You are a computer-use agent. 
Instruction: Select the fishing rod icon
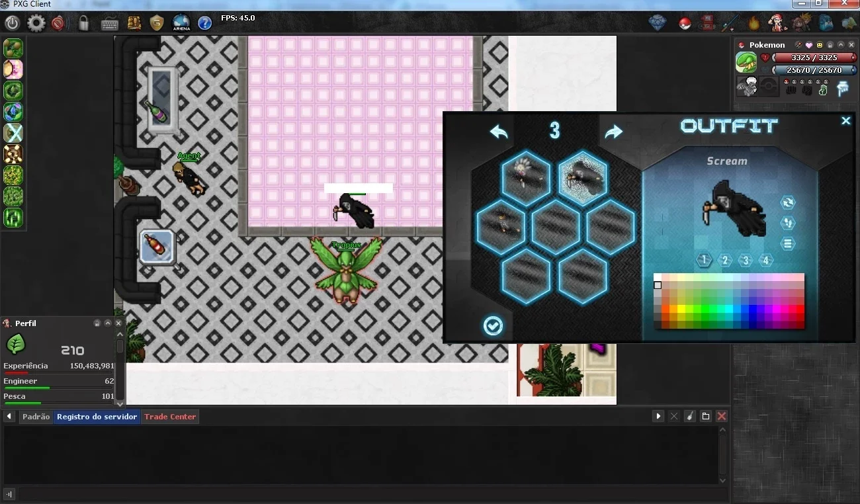point(730,23)
